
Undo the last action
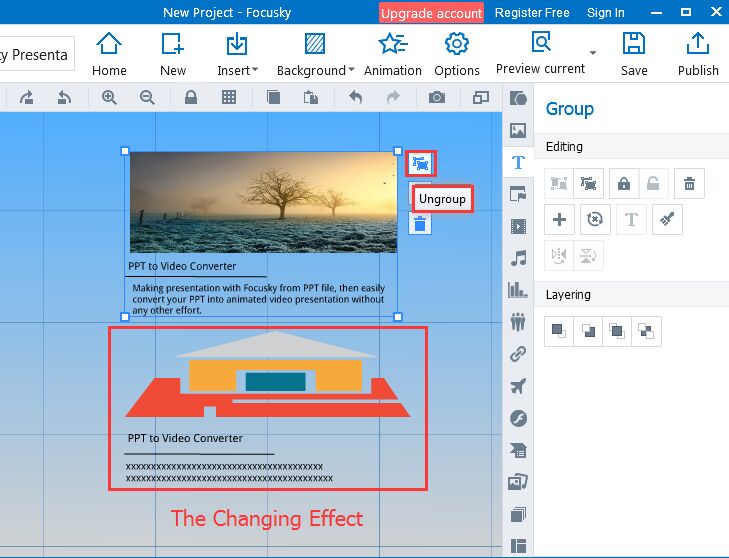(355, 97)
